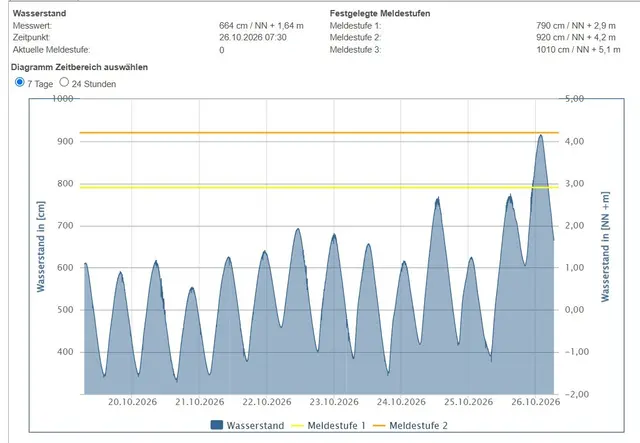640x443 pixels.
Task: Select the 7 Tage radio button
Action: coord(20,82)
